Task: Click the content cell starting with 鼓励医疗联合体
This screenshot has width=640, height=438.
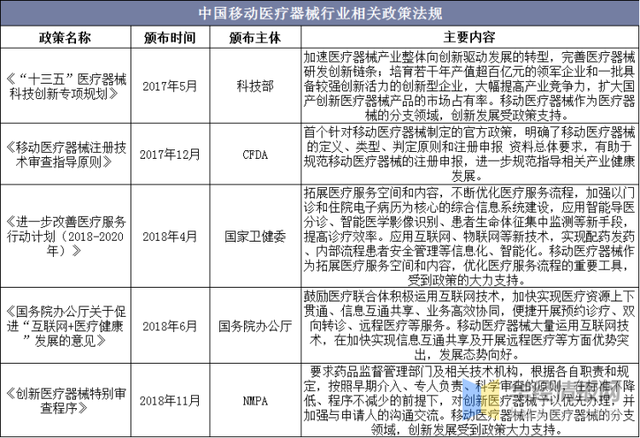Action: 469,325
